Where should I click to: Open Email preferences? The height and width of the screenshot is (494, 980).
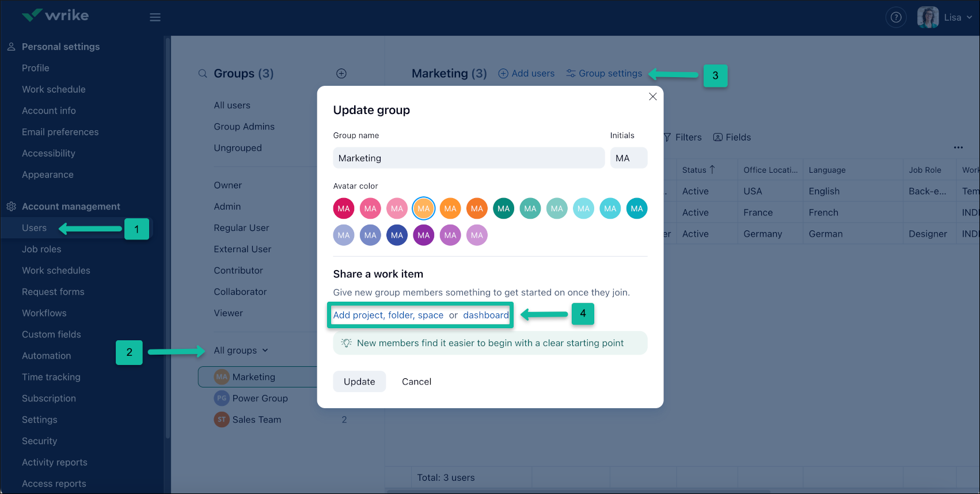click(x=60, y=132)
